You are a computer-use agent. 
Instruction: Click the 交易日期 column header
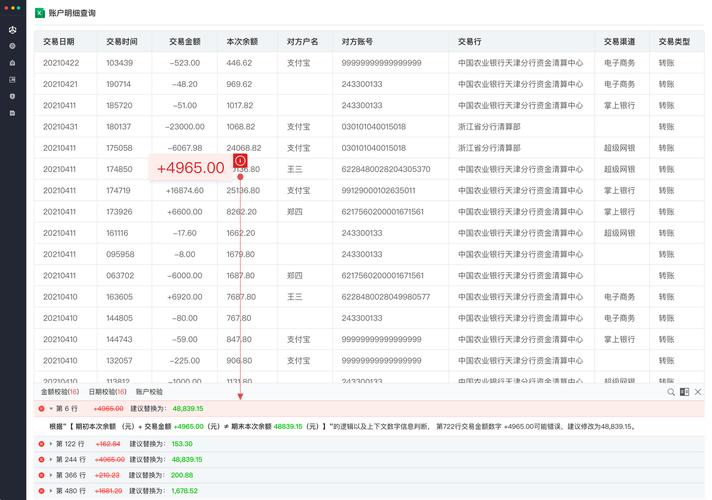[x=59, y=41]
